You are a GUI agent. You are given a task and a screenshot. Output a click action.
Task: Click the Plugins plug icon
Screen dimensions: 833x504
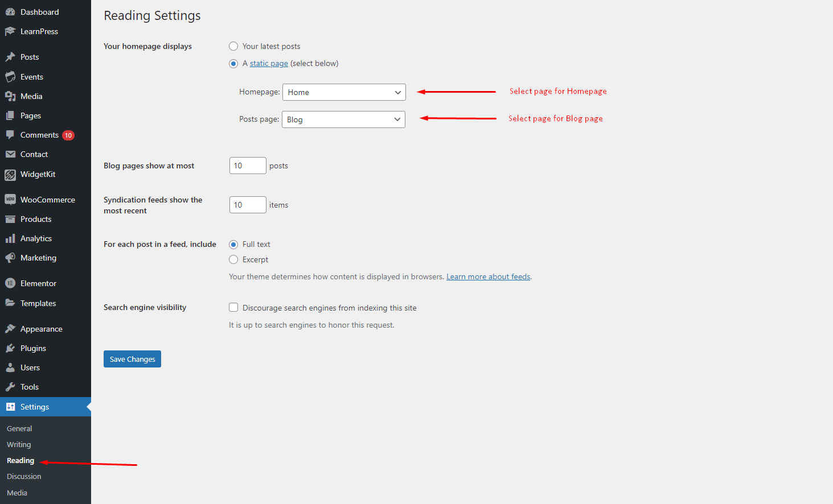[10, 348]
